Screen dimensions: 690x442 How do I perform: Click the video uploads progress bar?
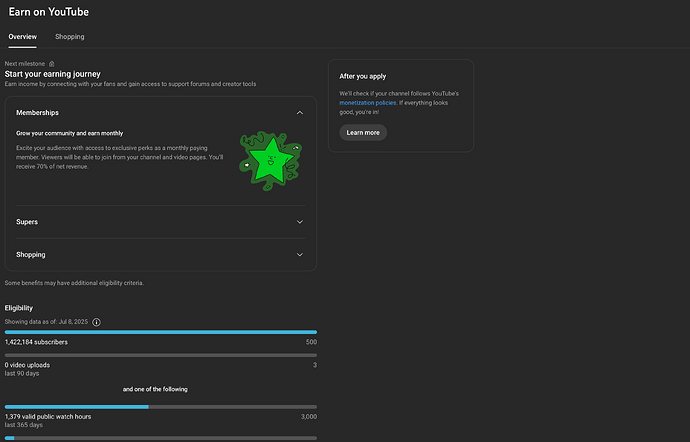coord(161,355)
